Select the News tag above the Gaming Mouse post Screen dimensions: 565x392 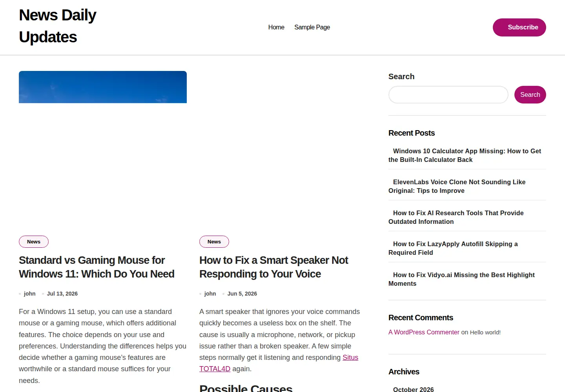pyautogui.click(x=34, y=241)
